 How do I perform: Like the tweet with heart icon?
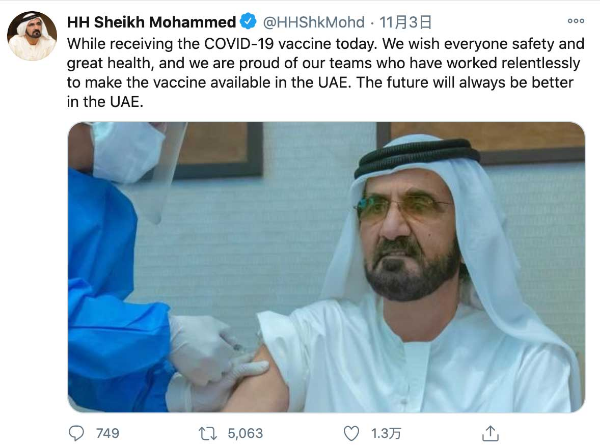click(351, 433)
